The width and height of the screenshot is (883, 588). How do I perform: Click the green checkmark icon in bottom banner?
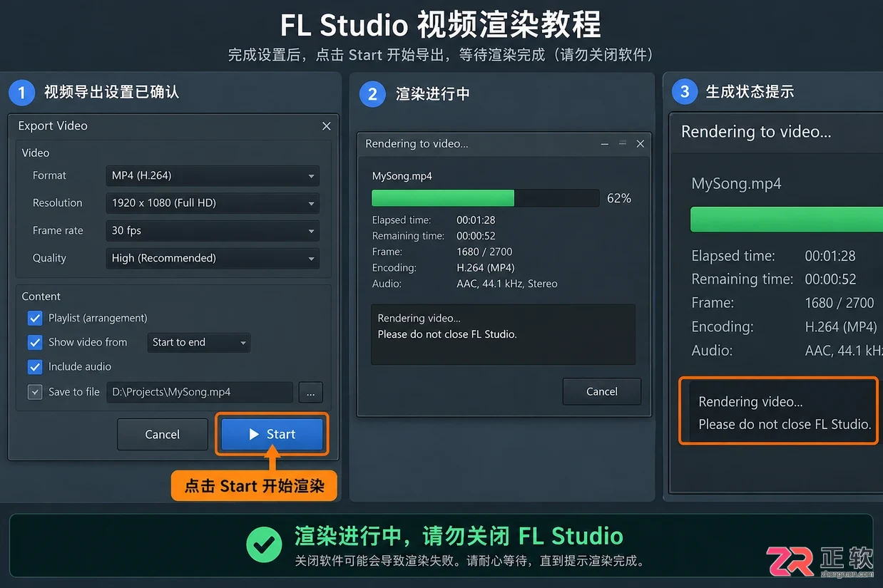point(264,545)
